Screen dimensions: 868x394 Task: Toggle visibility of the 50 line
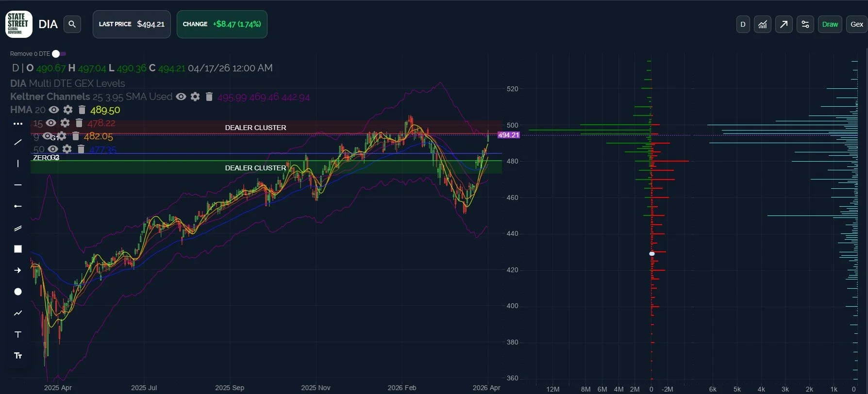point(53,149)
